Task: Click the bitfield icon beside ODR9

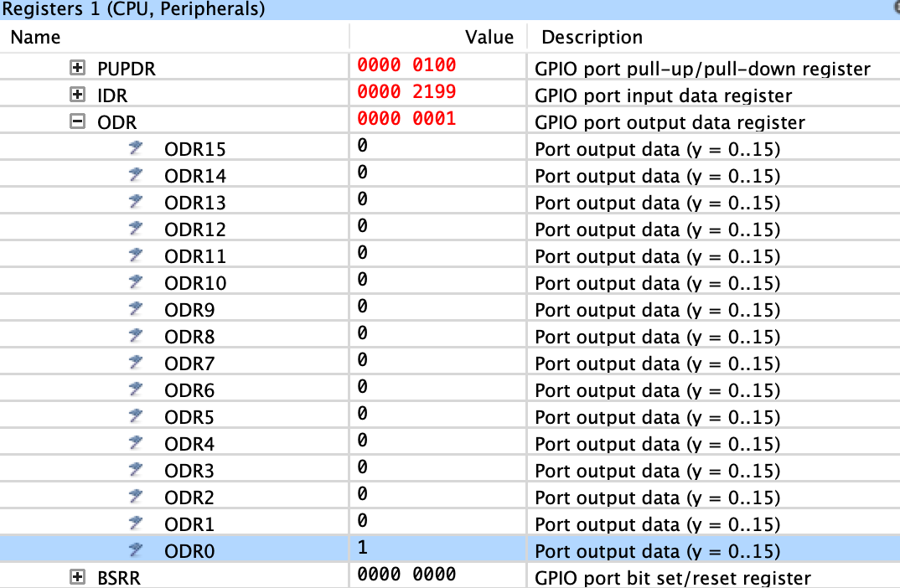Action: point(136,308)
